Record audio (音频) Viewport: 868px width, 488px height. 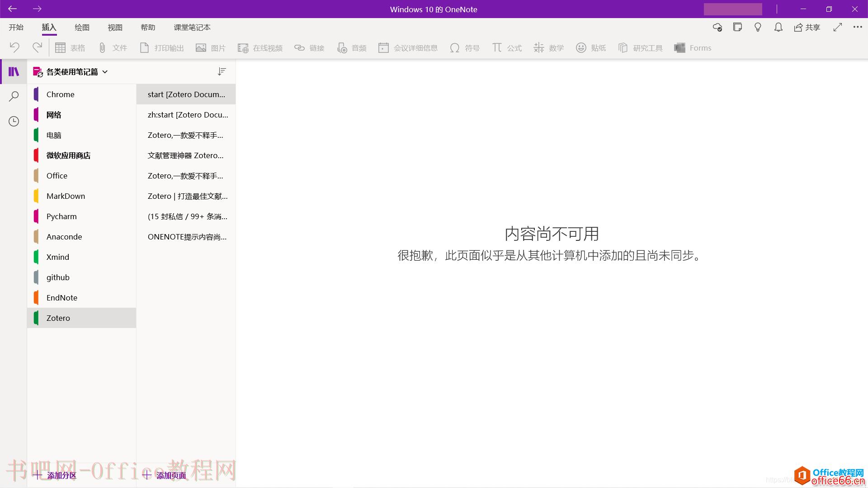click(352, 48)
